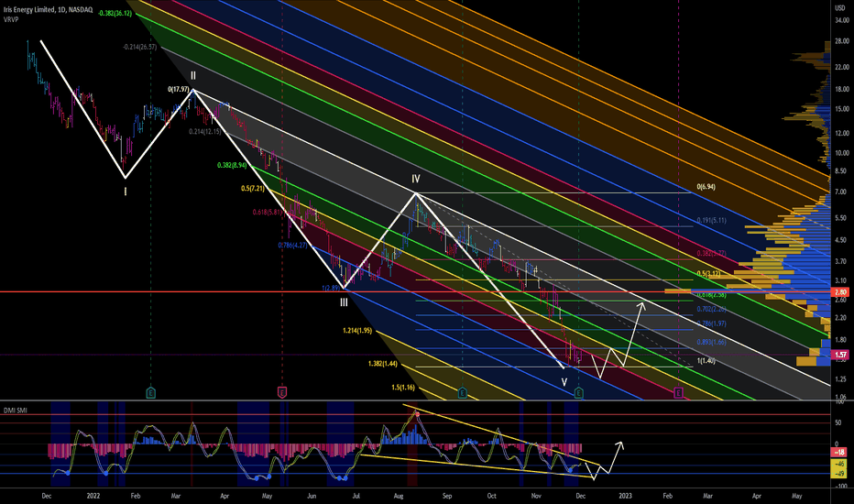Select the wave label III
The image size is (854, 504).
(x=344, y=302)
